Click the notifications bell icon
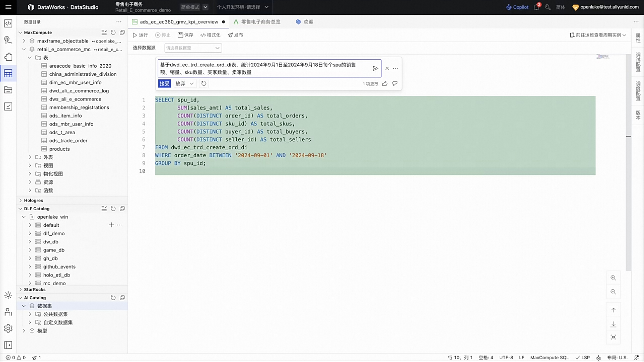Viewport: 644px width, 362px height. coord(536,7)
